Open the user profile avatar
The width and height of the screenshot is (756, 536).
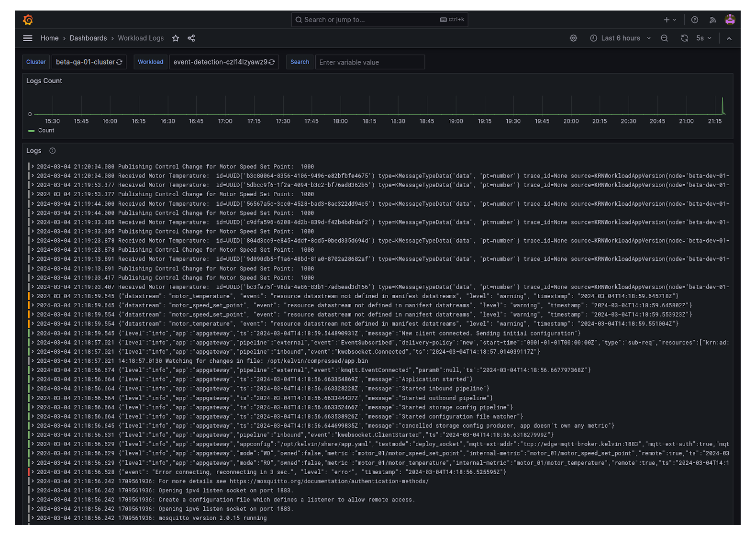(x=730, y=20)
